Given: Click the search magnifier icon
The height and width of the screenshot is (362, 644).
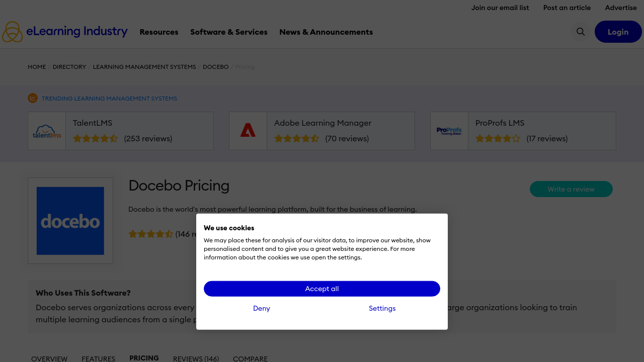Looking at the screenshot, I should 581,32.
